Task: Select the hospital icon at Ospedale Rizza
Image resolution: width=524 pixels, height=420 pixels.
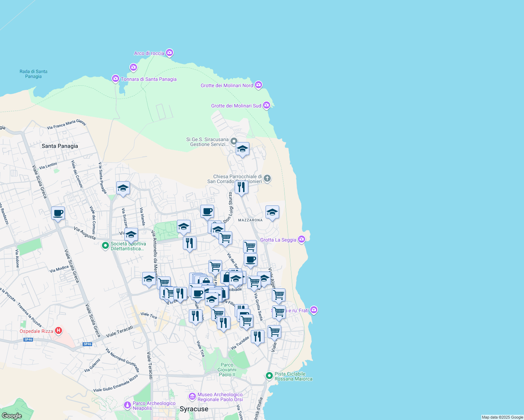Action: point(59,330)
